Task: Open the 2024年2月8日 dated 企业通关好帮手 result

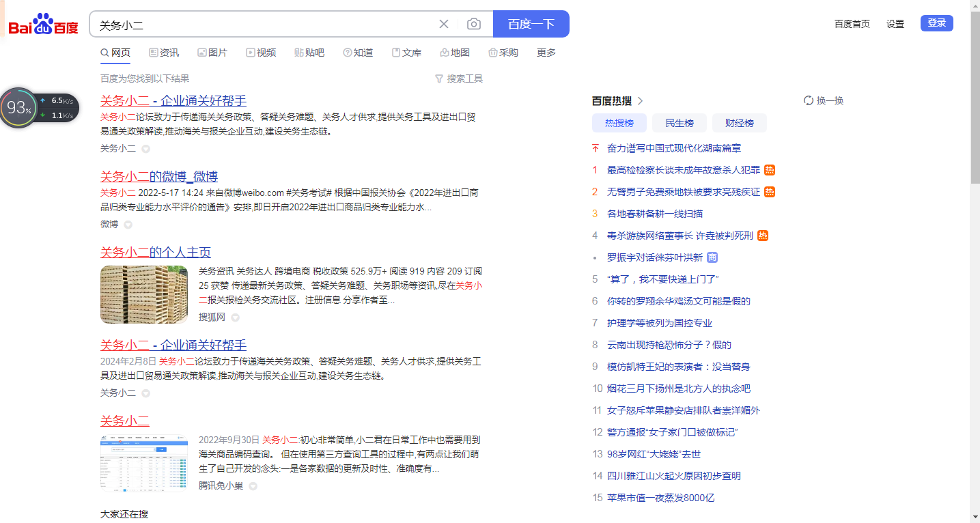Action: click(x=173, y=345)
